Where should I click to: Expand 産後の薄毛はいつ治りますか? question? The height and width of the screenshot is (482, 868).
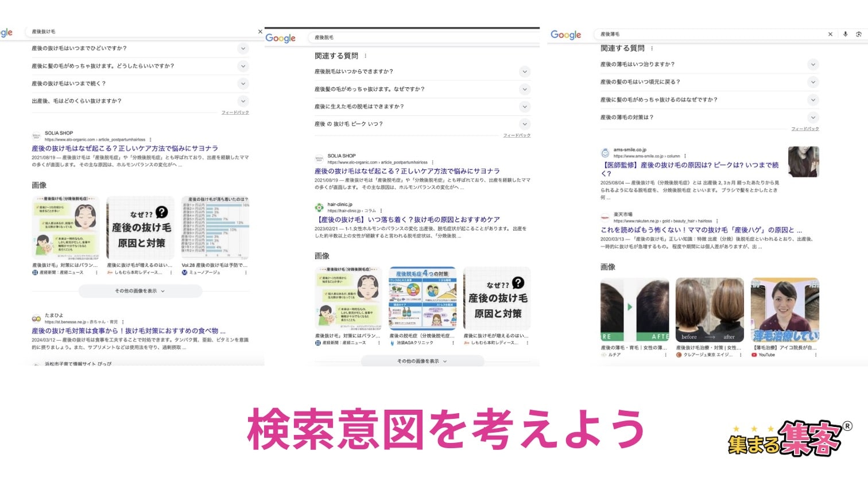(813, 65)
